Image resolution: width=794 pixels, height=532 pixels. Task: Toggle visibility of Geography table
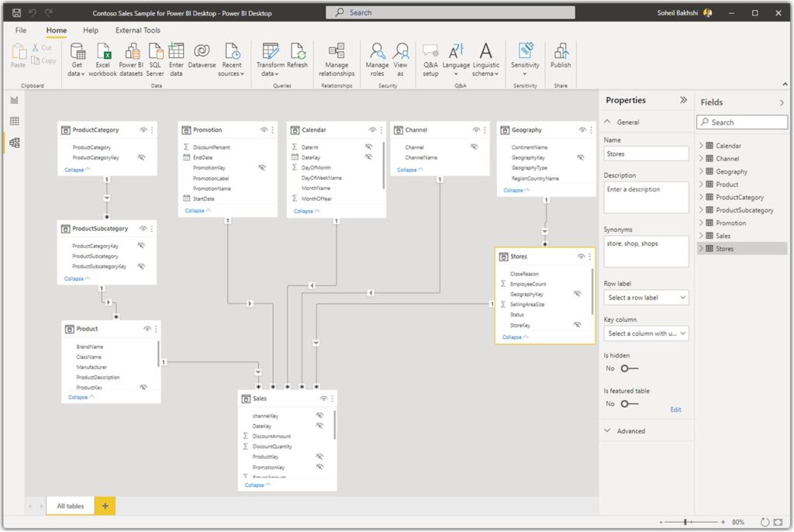(x=582, y=130)
